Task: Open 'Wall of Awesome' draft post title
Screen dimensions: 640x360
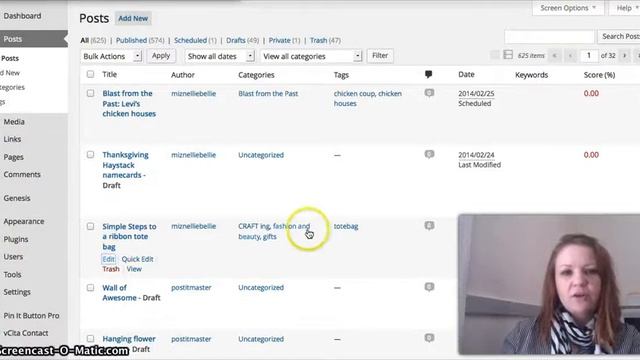Action: [120, 293]
